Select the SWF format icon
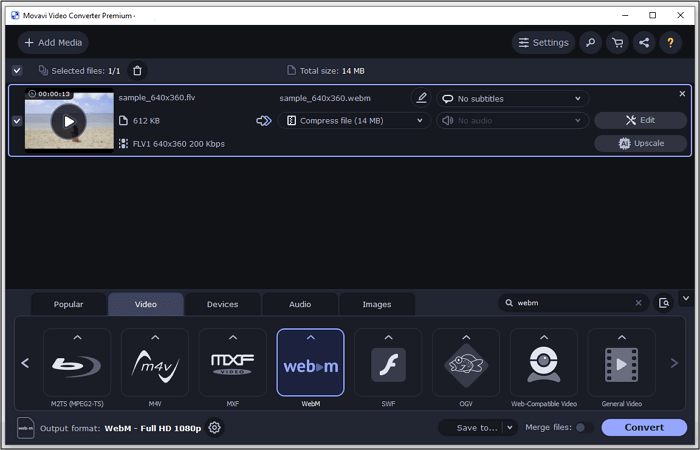 click(x=388, y=364)
